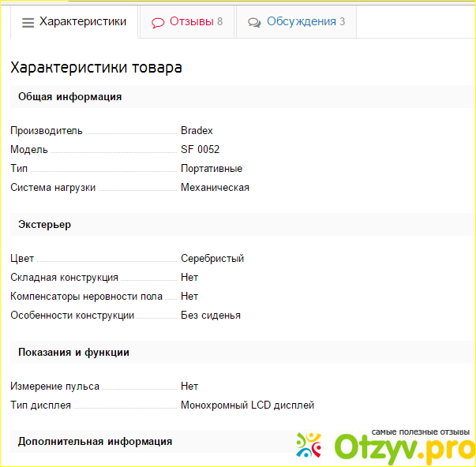Select the "Показания и функции" section header
This screenshot has height=467, width=476.
tap(73, 353)
